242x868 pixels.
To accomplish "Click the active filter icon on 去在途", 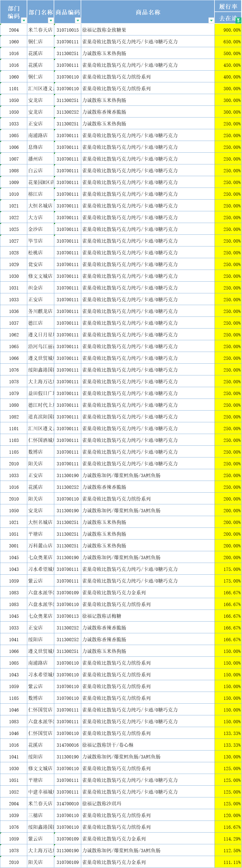I will 238,20.
